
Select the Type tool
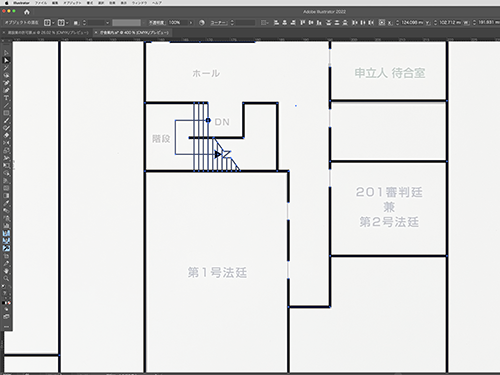coord(6,98)
